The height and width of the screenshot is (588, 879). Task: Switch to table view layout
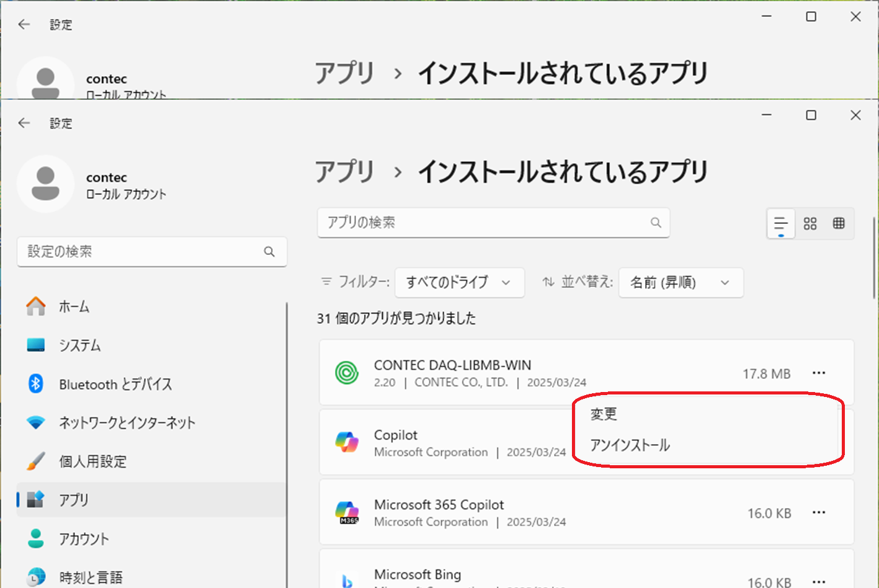coord(839,223)
